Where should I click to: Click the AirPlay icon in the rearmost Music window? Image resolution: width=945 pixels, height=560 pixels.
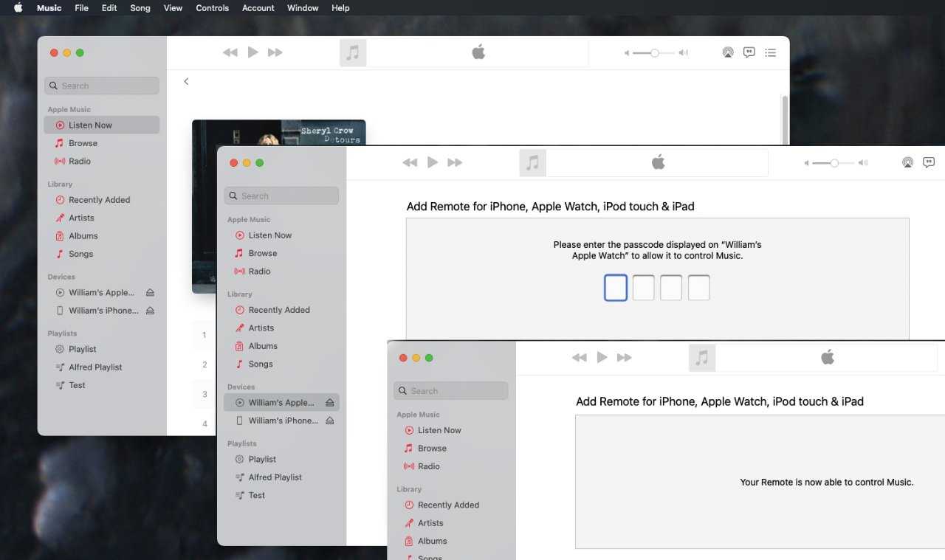point(728,52)
